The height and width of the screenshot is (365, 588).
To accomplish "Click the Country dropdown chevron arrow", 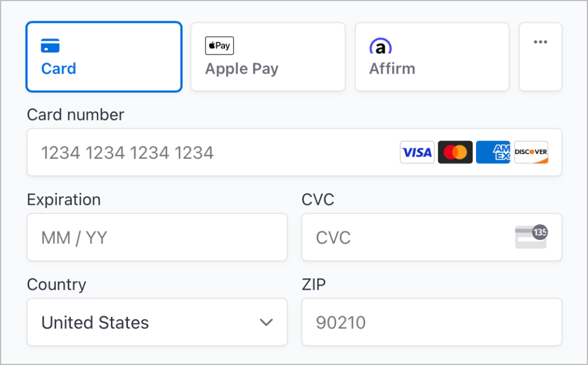I will click(x=266, y=322).
